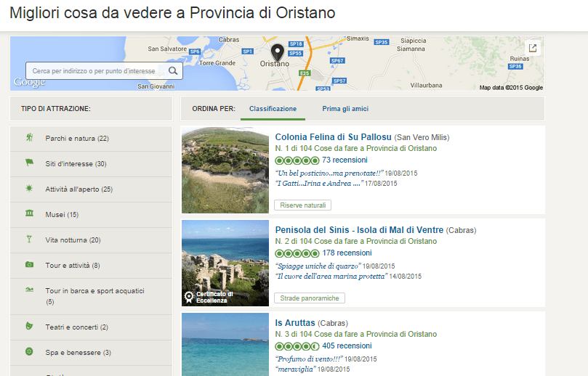This screenshot has width=588, height=376.
Task: Click the map search magnifier icon
Action: 173,70
